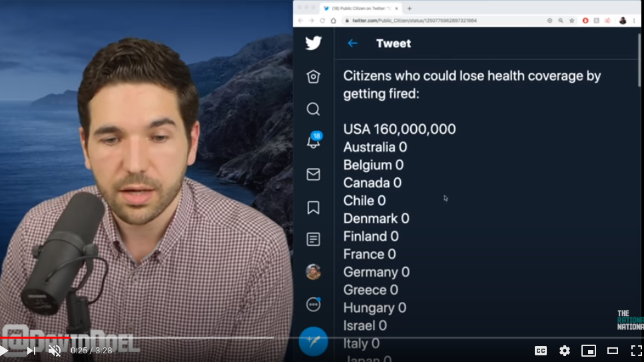Open the More options circle icon
The width and height of the screenshot is (644, 362).
pyautogui.click(x=314, y=305)
